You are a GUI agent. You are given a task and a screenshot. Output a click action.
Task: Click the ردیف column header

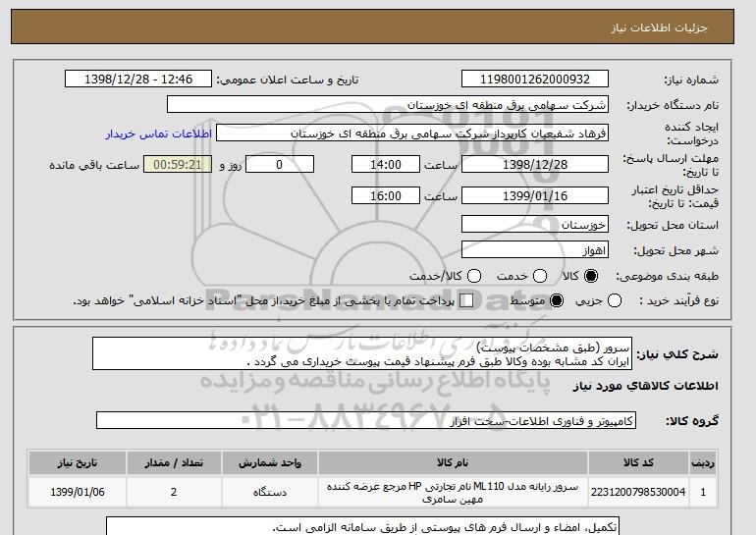click(703, 462)
